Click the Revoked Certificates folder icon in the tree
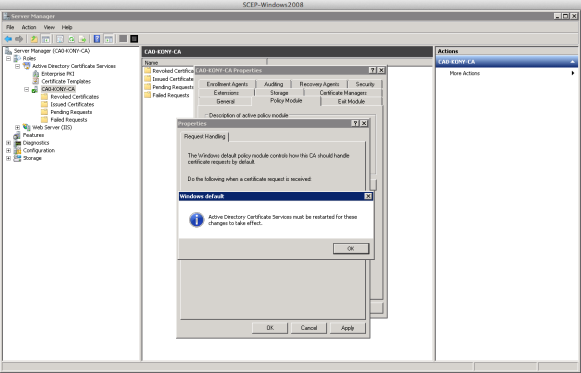 tap(44, 97)
